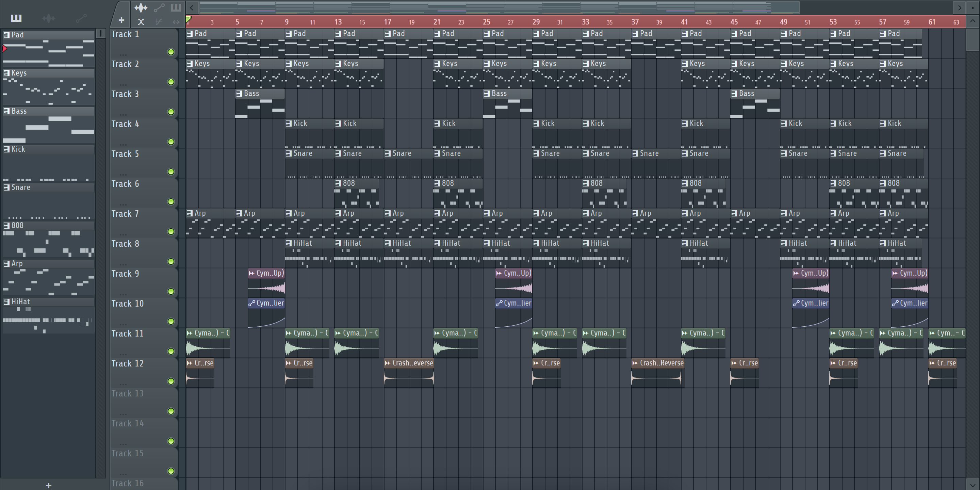The image size is (980, 490).
Task: Select the Track 14 header label
Action: coord(128,423)
